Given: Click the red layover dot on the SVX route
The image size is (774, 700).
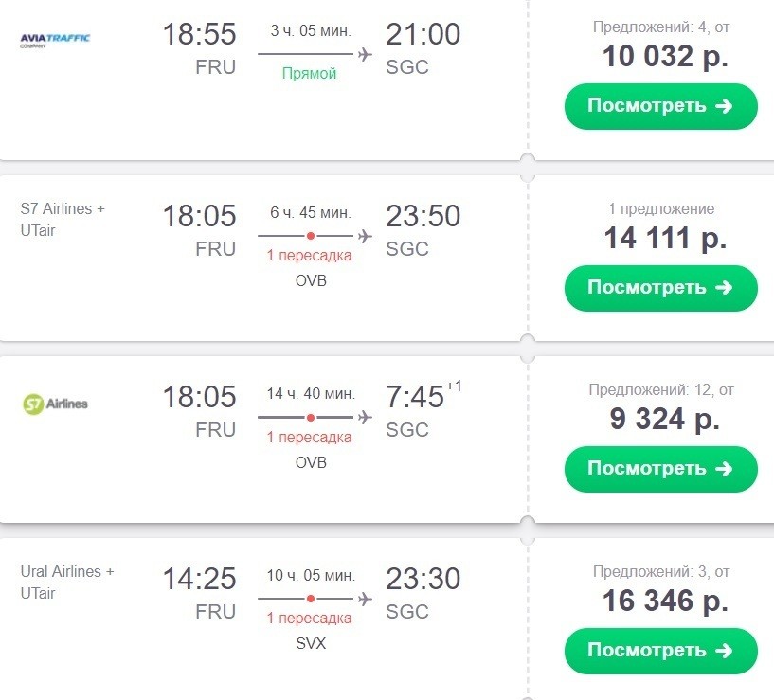Looking at the screenshot, I should (310, 599).
